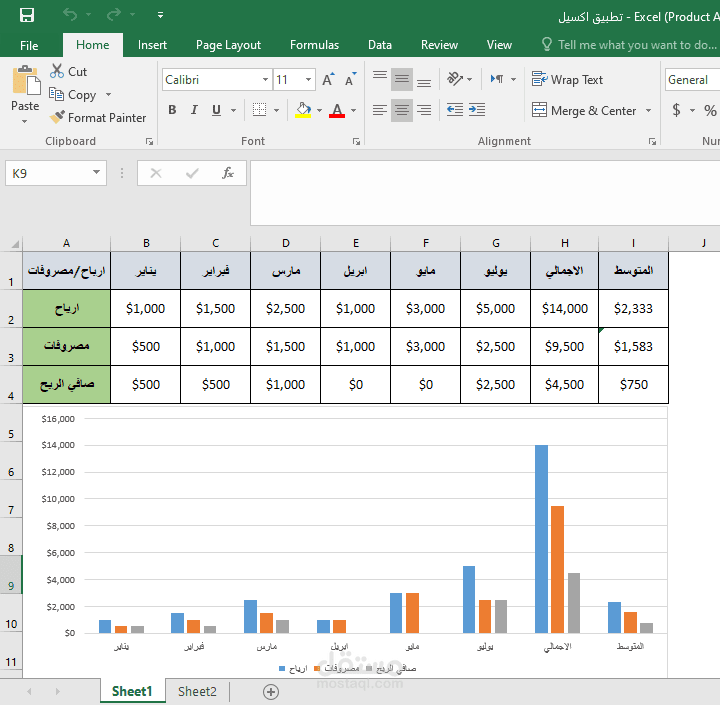Click the Cut button

[68, 72]
